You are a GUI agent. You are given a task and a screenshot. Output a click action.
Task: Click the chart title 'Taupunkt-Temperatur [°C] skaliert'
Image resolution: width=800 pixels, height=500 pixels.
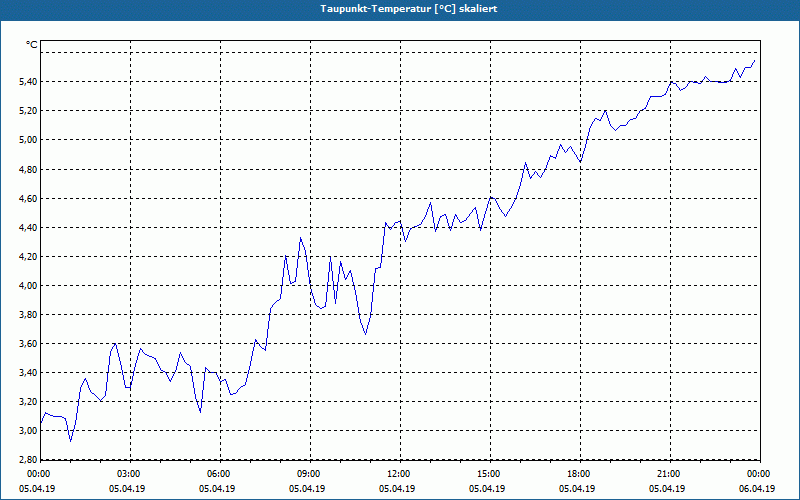click(409, 9)
